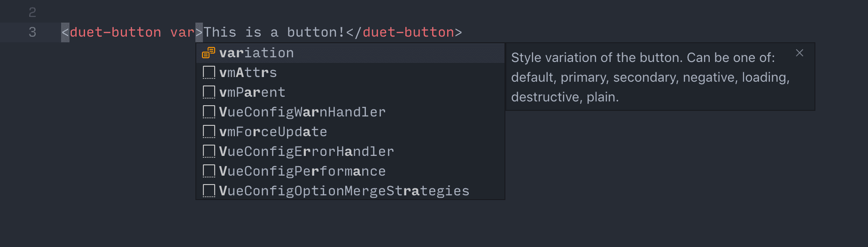The image size is (868, 247).
Task: Select VueConfigWarnHandler suggestion
Action: (350, 112)
